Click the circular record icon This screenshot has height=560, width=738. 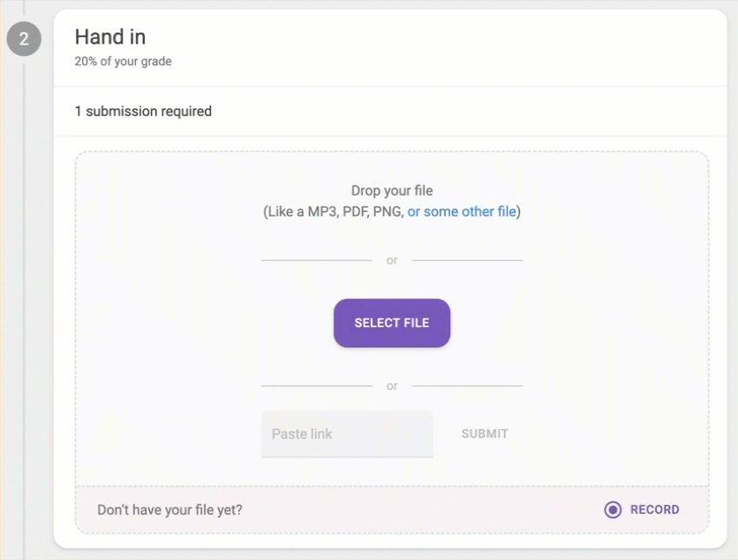click(x=612, y=509)
